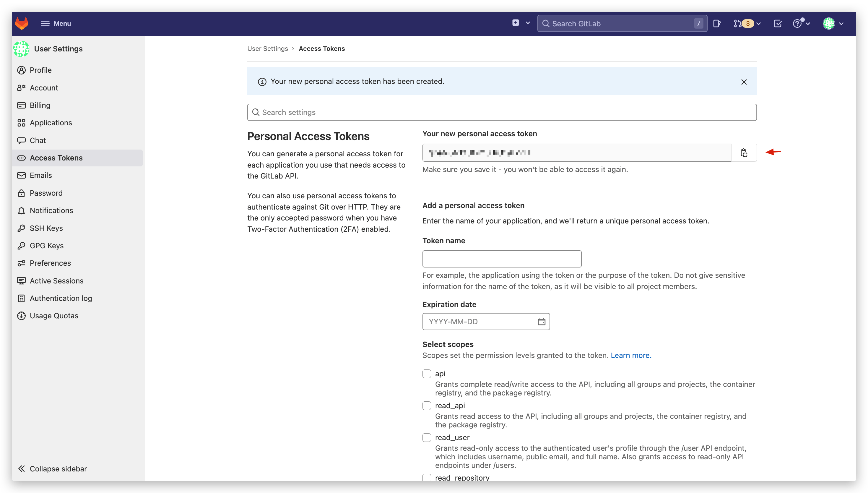This screenshot has width=868, height=493.
Task: Click the GitLab fox logo
Action: tap(22, 23)
